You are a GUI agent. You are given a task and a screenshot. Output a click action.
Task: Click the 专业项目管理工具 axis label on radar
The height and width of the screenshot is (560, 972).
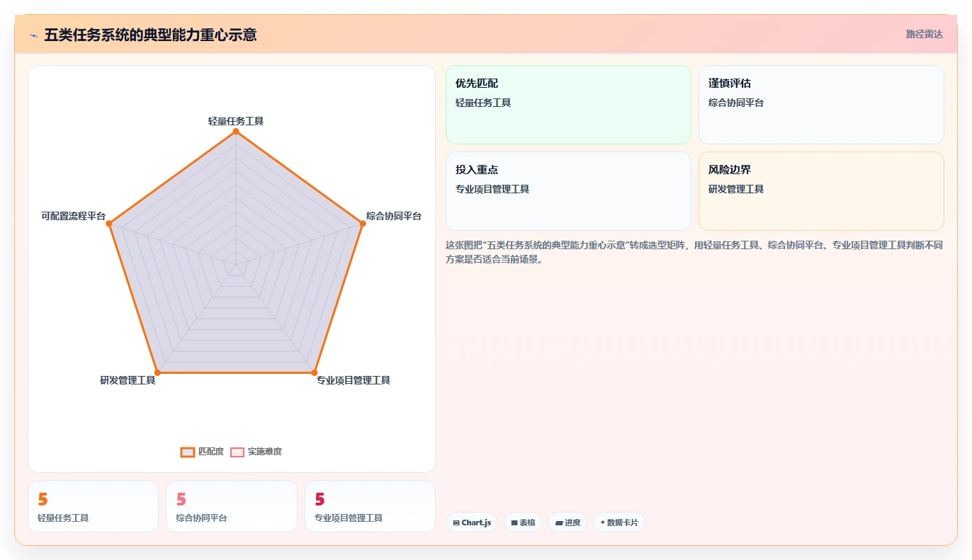tap(353, 380)
